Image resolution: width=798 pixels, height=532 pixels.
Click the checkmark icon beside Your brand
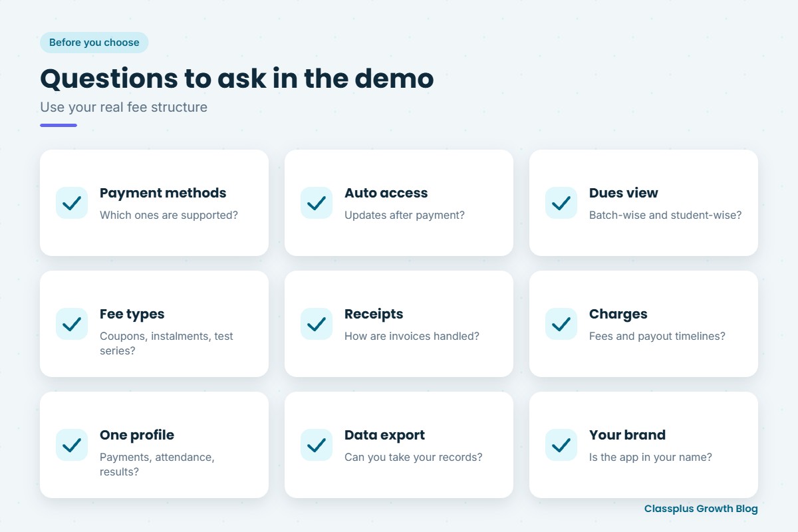click(x=561, y=445)
